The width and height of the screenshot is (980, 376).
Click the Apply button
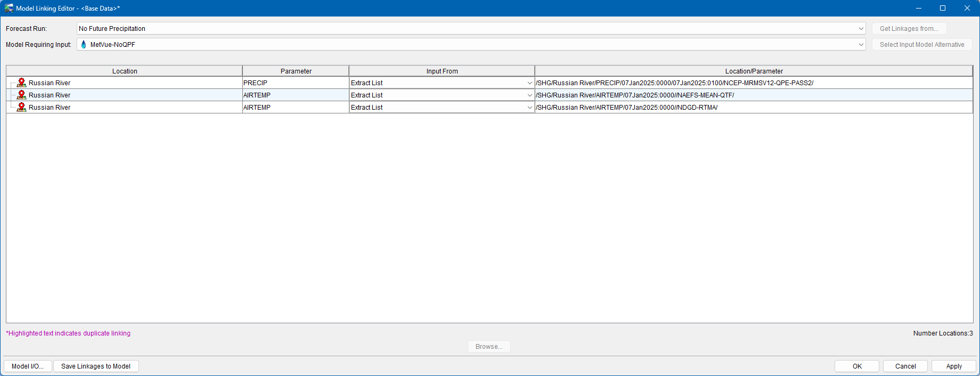click(954, 366)
